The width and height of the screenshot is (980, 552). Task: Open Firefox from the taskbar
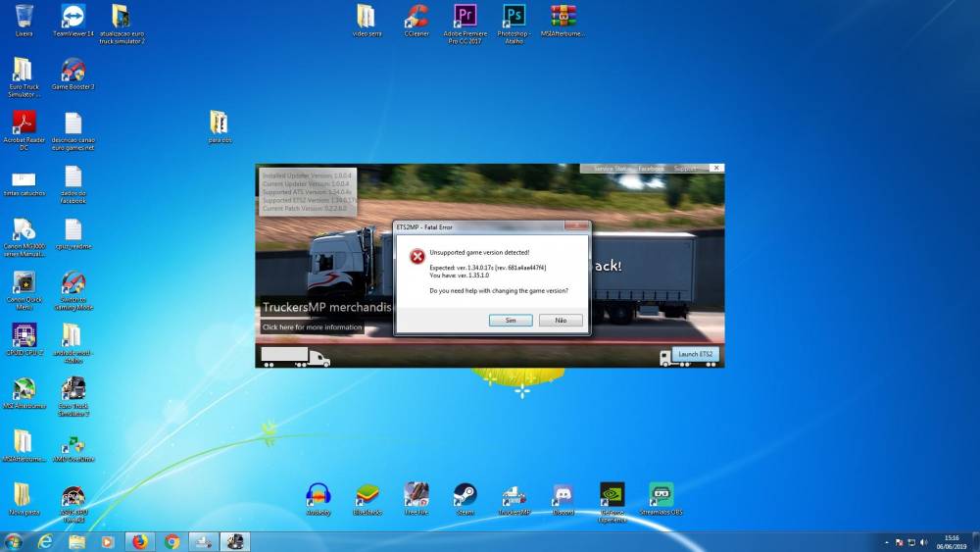click(x=139, y=541)
